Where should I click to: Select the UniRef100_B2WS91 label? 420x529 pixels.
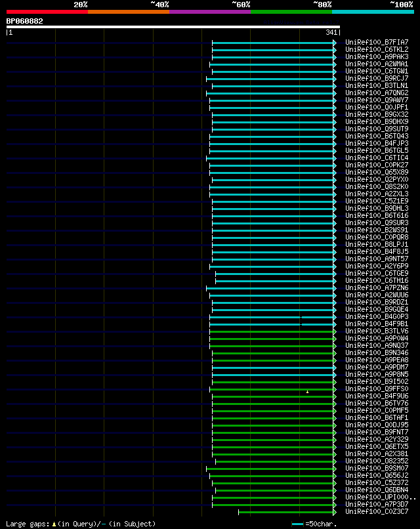coord(377,230)
